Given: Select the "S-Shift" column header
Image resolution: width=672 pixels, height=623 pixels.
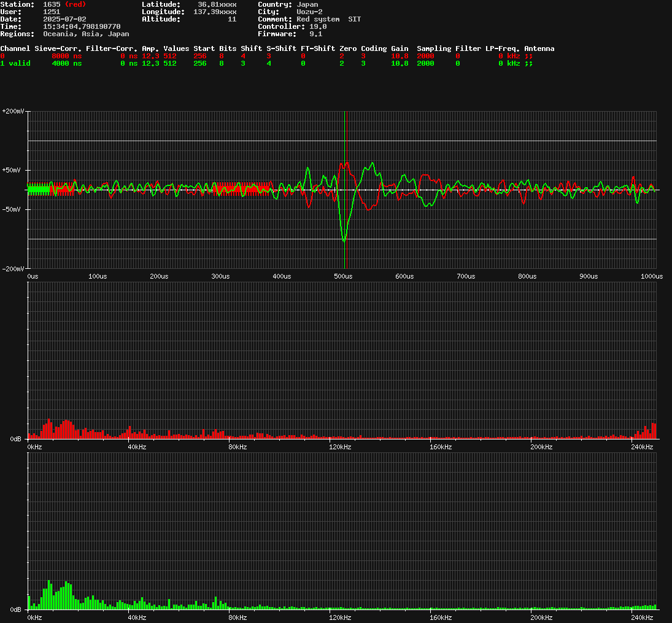Looking at the screenshot, I should pos(281,48).
